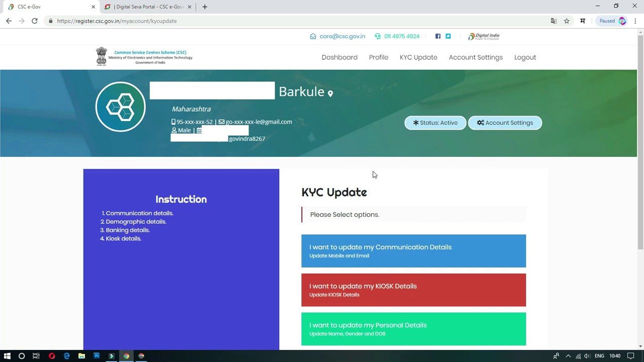Launch Opera from the taskbar
The image size is (644, 362).
pos(52,356)
